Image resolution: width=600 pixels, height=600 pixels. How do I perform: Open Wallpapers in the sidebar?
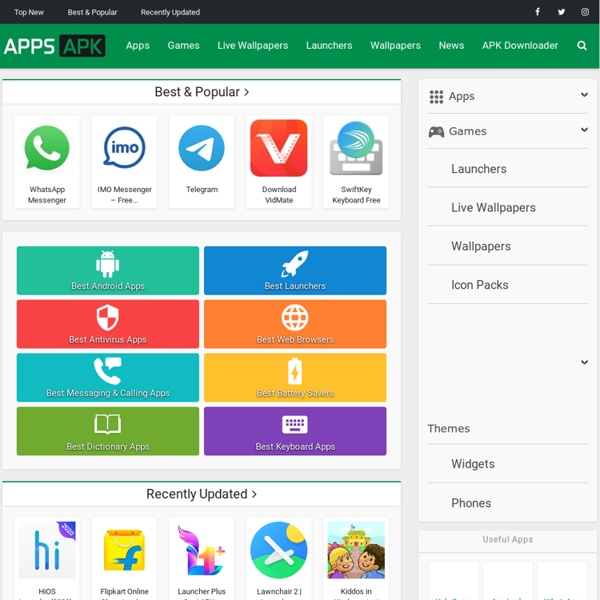481,246
